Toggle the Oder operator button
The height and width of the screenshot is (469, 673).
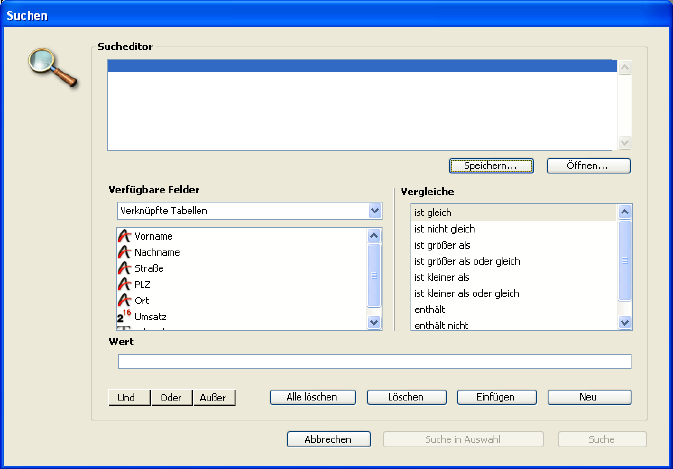point(170,397)
